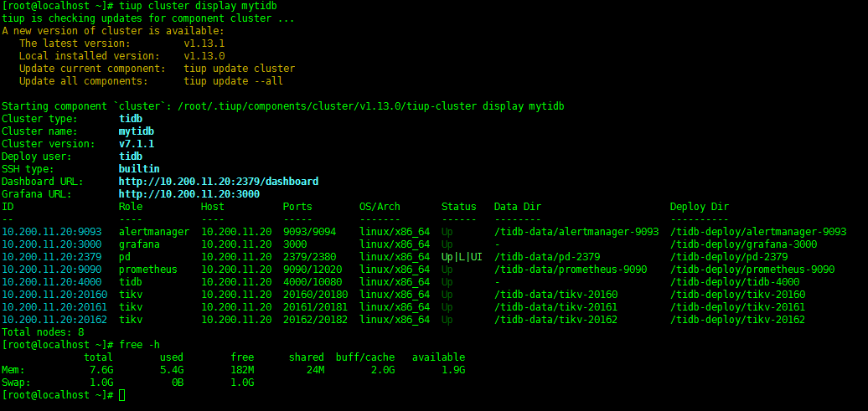Click node ID 10.200.11.20:20162

[54, 320]
